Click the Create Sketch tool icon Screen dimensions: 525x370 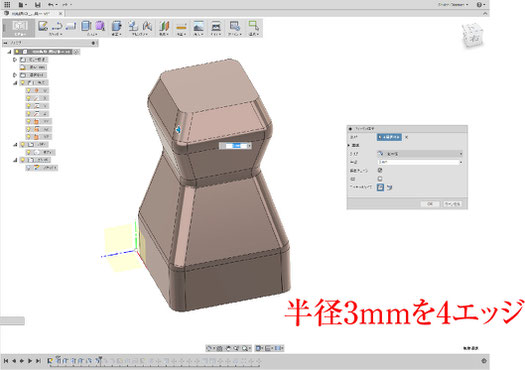pos(43,26)
